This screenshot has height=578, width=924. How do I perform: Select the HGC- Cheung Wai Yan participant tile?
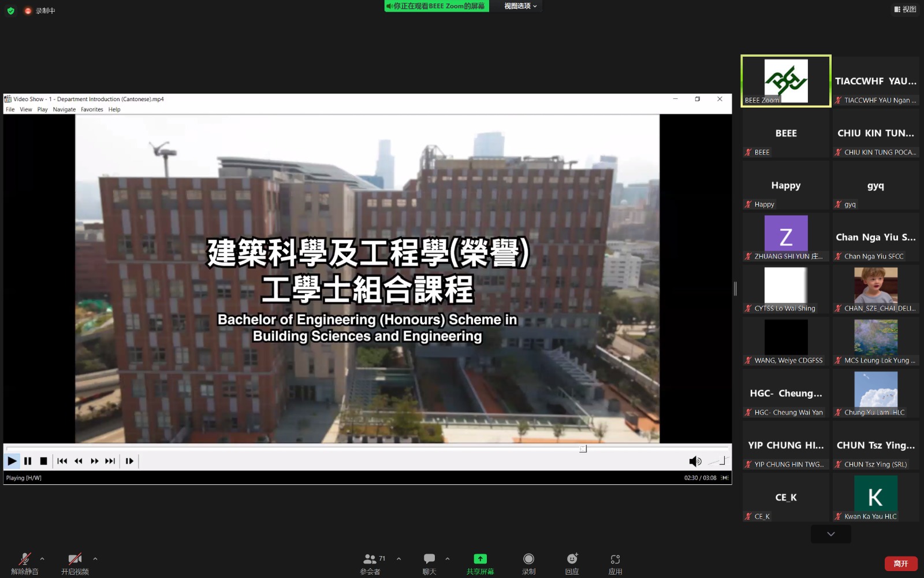786,393
